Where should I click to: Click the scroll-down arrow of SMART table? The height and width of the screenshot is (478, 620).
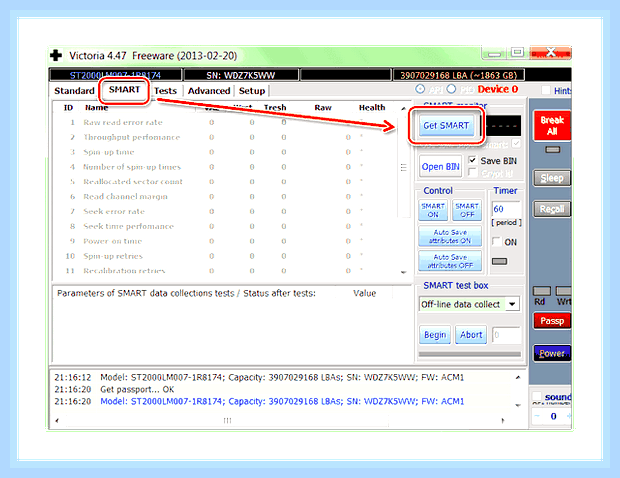[403, 272]
